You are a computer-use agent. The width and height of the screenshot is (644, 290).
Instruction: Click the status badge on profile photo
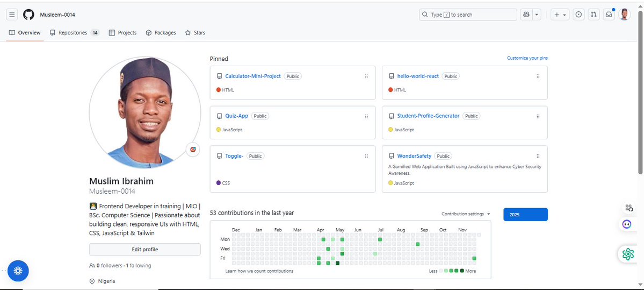coord(193,150)
